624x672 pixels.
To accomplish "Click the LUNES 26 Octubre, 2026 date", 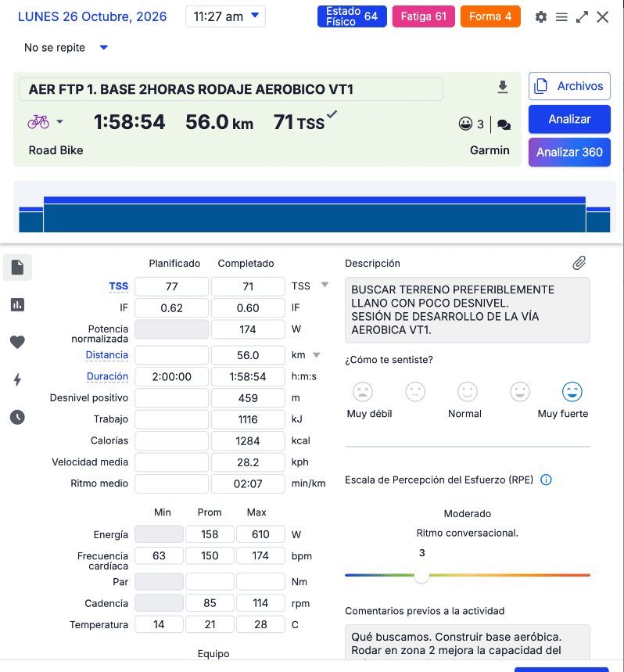I will [92, 16].
